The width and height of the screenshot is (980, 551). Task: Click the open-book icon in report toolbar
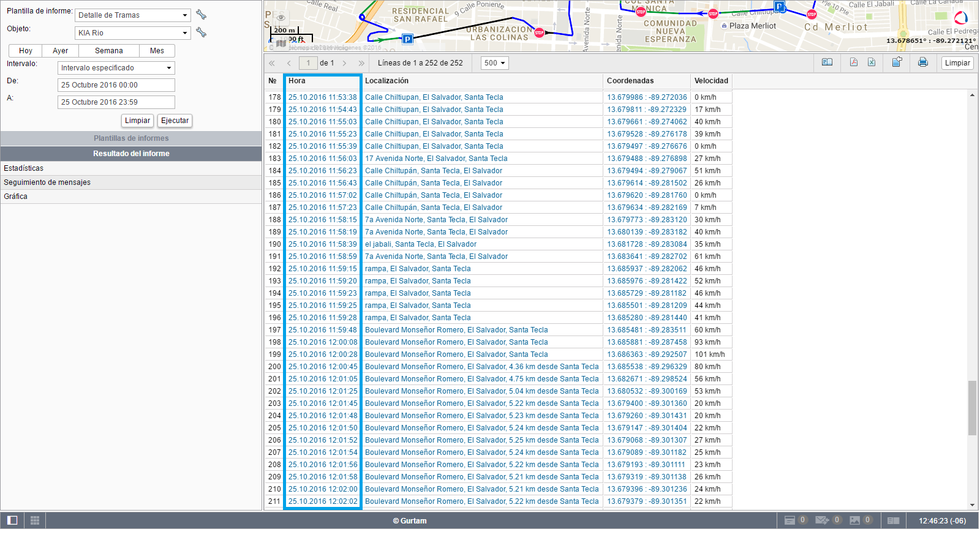coord(827,62)
